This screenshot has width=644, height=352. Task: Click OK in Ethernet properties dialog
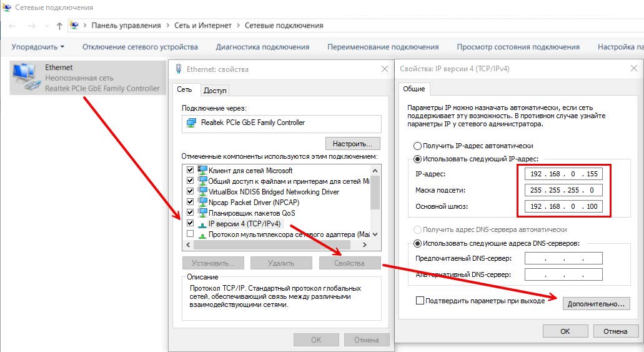pos(316,339)
